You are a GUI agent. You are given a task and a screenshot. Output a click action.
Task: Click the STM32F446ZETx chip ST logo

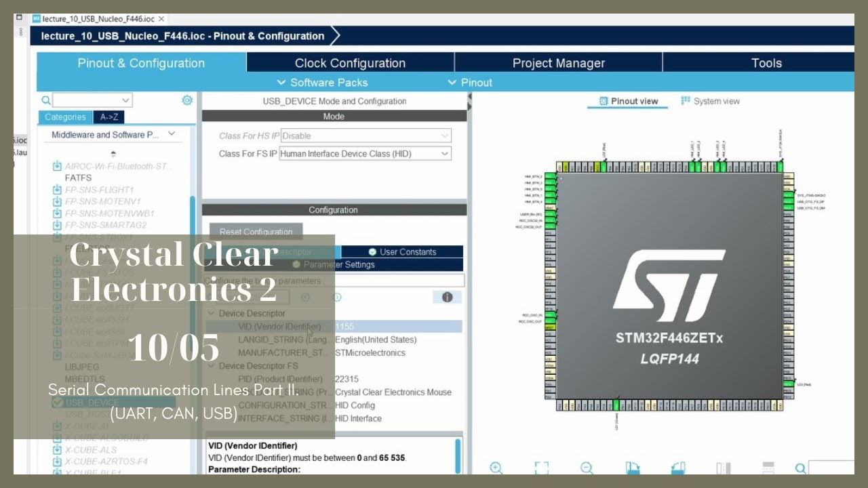[669, 285]
